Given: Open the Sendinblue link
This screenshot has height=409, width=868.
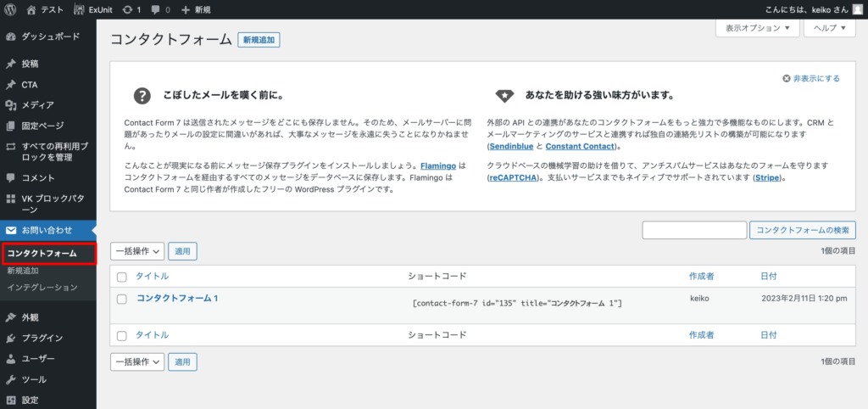Looking at the screenshot, I should click(x=512, y=146).
